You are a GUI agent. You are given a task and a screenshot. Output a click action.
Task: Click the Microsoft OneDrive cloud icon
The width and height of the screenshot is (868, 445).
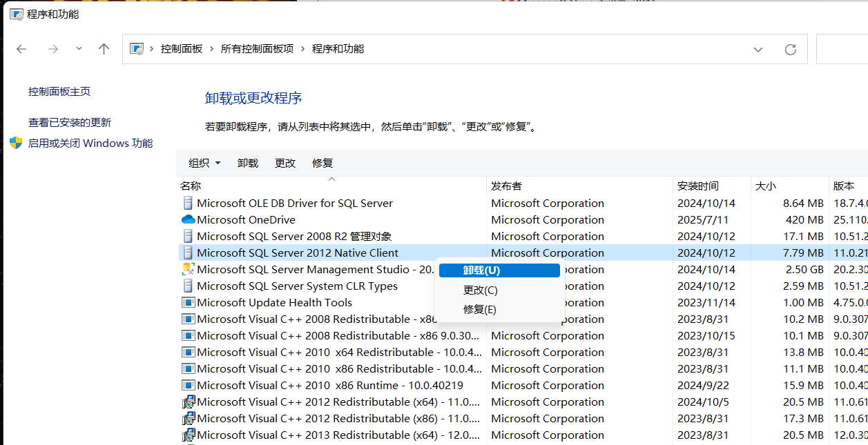pyautogui.click(x=188, y=219)
